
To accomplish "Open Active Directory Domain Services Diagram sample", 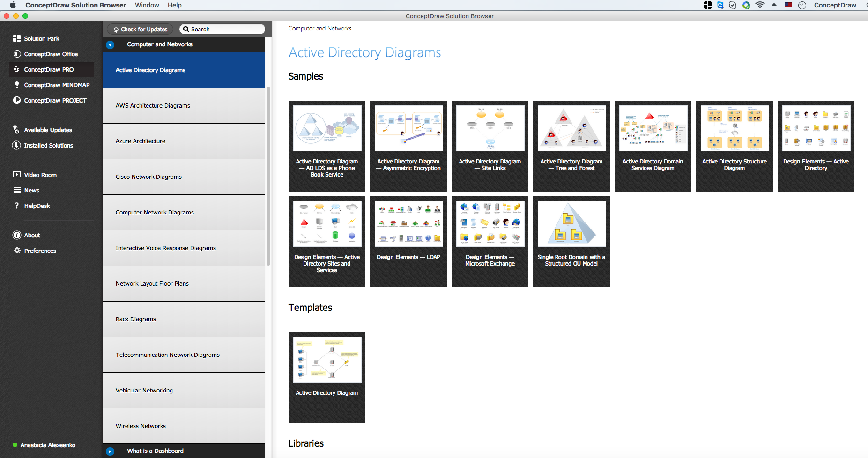I will point(653,146).
